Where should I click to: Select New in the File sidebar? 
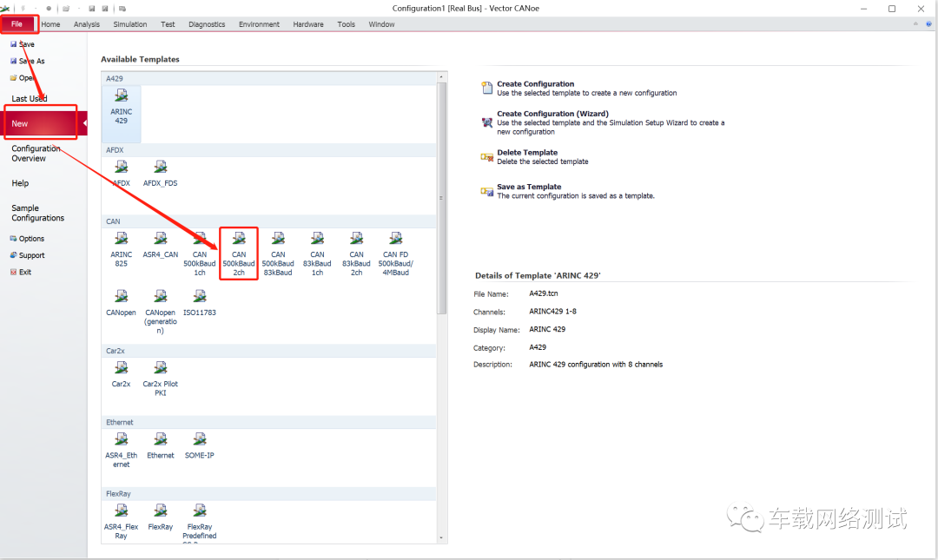point(43,123)
